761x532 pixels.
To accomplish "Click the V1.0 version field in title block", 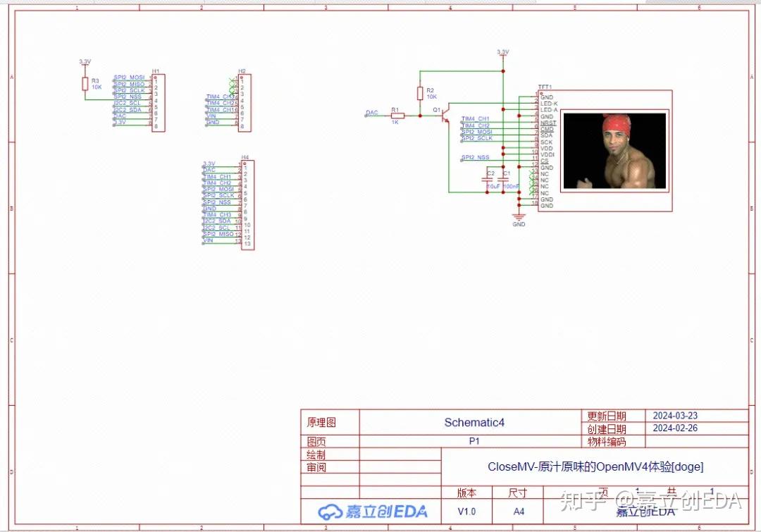I will click(x=467, y=511).
